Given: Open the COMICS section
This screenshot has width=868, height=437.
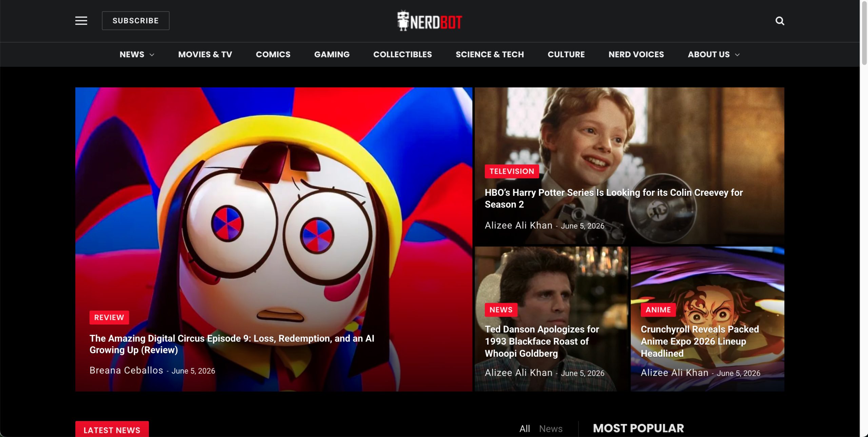Looking at the screenshot, I should click(273, 55).
